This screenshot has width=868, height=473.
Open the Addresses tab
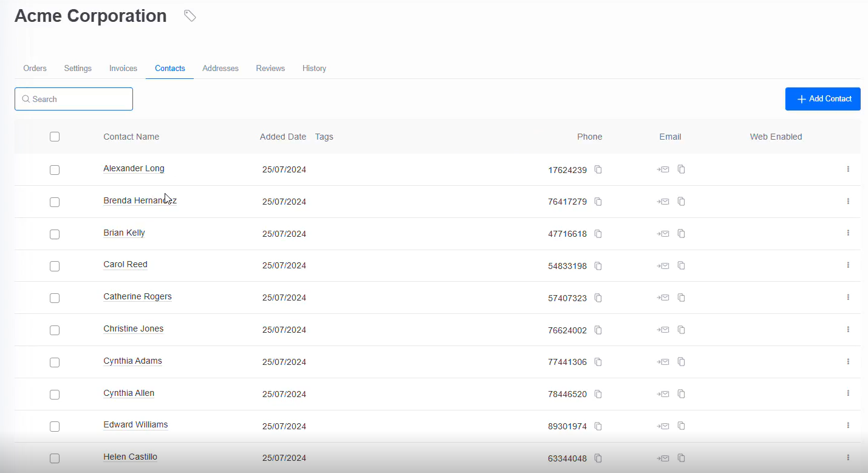[220, 68]
